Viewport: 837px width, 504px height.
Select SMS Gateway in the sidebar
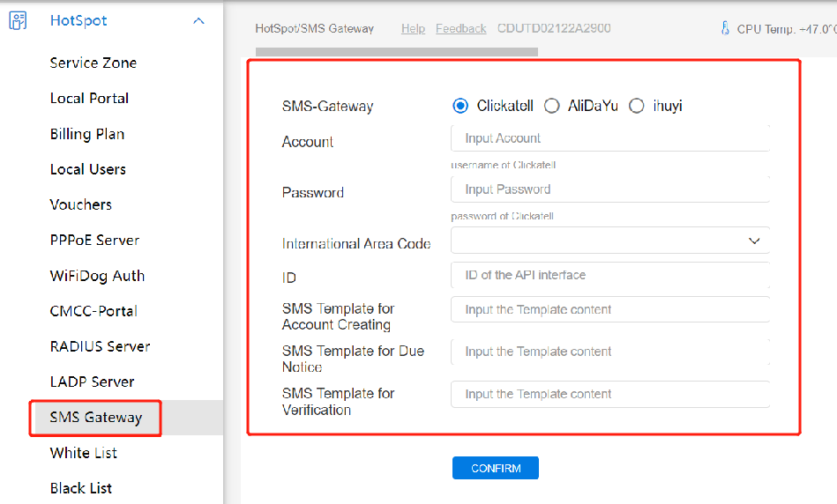(x=95, y=418)
